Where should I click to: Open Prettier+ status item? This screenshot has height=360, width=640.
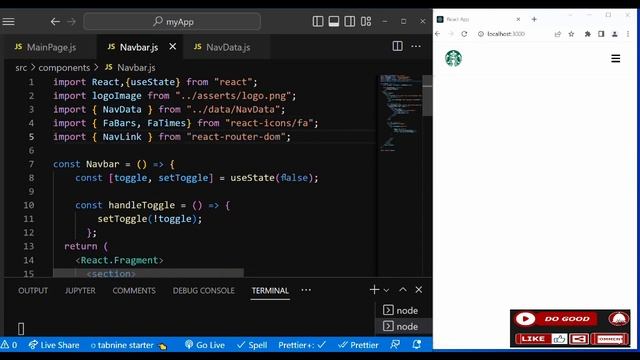302,345
